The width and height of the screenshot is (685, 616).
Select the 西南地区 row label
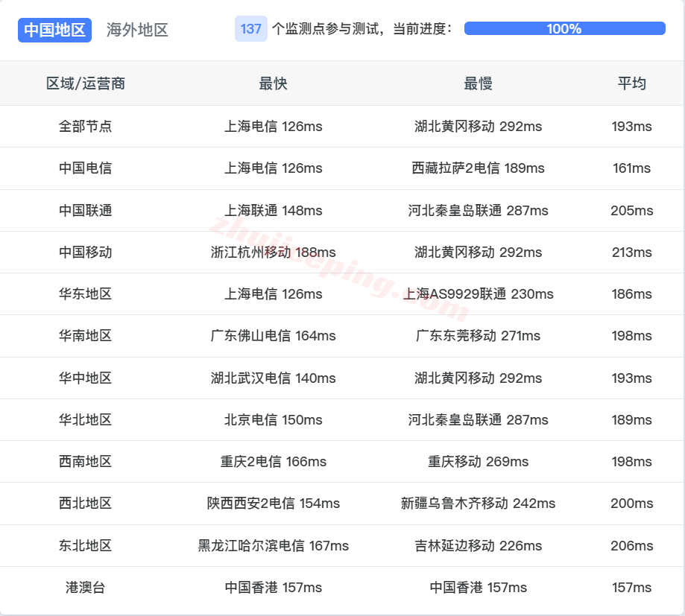(x=85, y=462)
